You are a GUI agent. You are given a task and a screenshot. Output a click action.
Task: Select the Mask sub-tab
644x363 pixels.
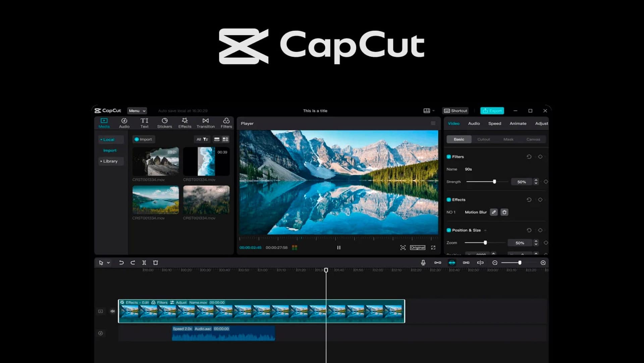coord(508,139)
